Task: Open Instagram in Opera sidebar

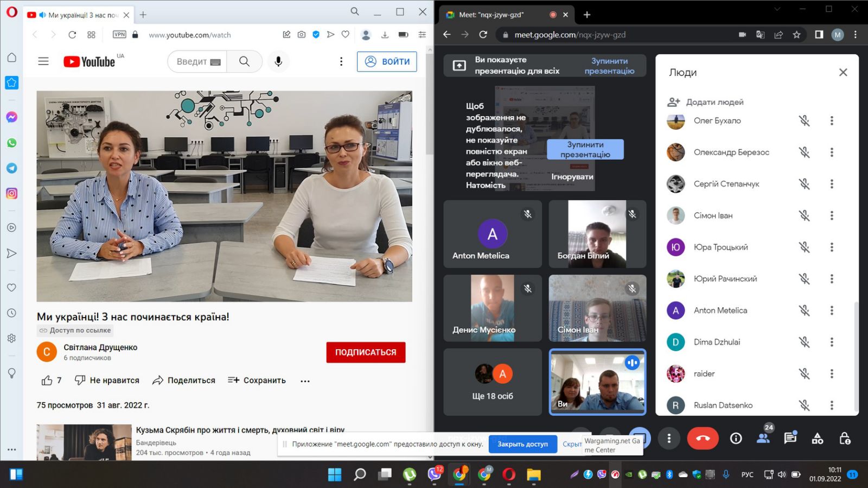Action: pos(11,193)
